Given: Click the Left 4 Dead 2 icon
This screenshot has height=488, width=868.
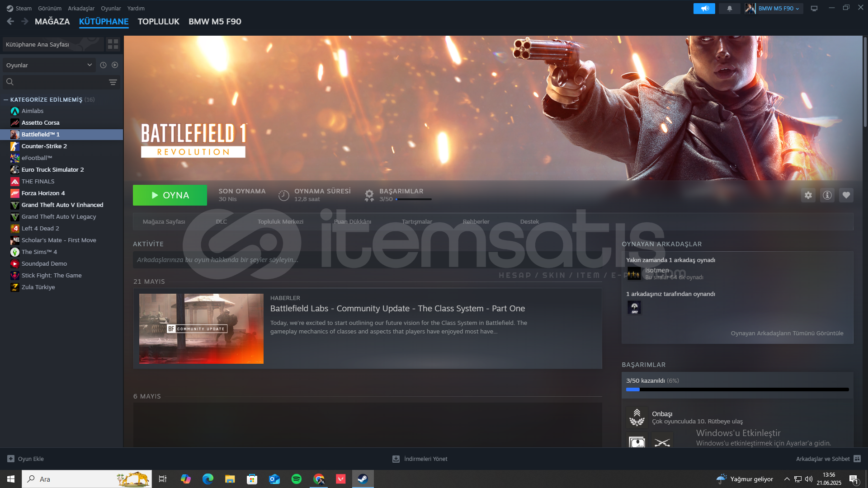Looking at the screenshot, I should 15,229.
